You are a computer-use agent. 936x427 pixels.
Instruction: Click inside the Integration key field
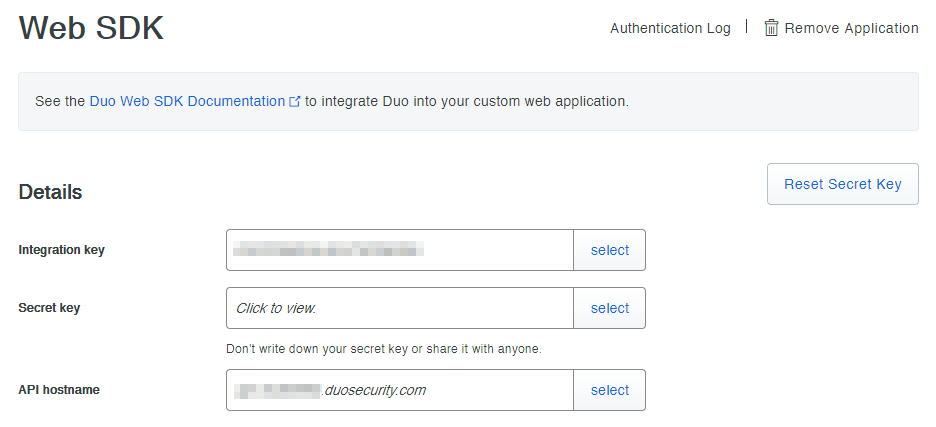tap(399, 250)
